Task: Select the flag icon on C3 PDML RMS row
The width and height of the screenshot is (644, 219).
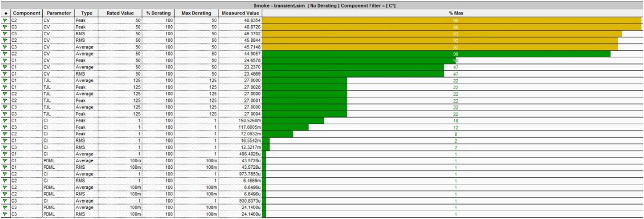Action: tap(5, 214)
